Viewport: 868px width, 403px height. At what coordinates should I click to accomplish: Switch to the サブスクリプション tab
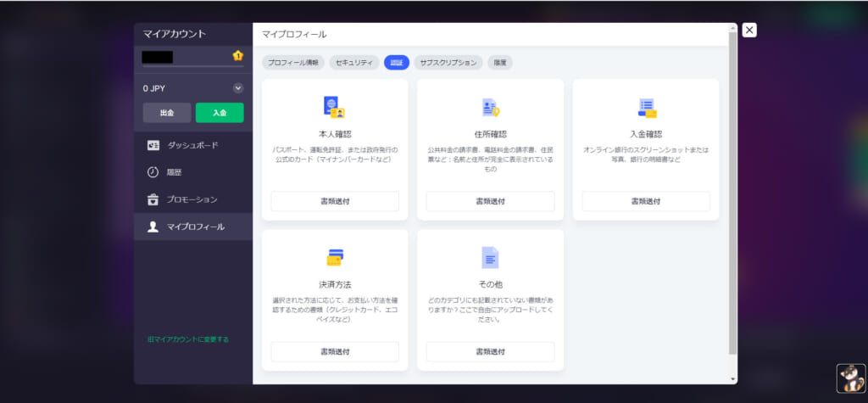[448, 63]
